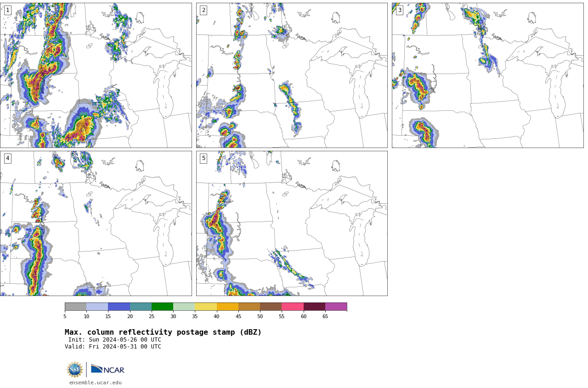The height and width of the screenshot is (388, 588).
Task: Click the dark green 25-30 dBZ swatch
Action: (x=162, y=307)
